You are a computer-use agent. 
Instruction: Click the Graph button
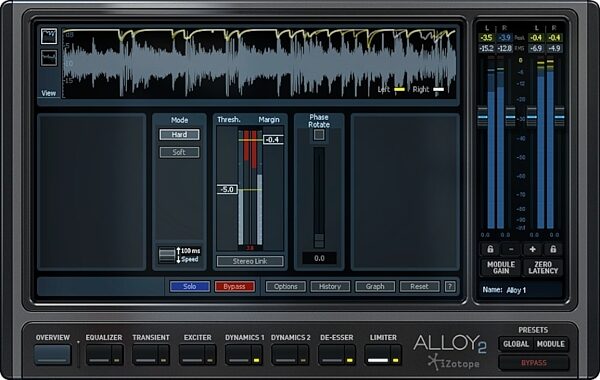click(375, 286)
